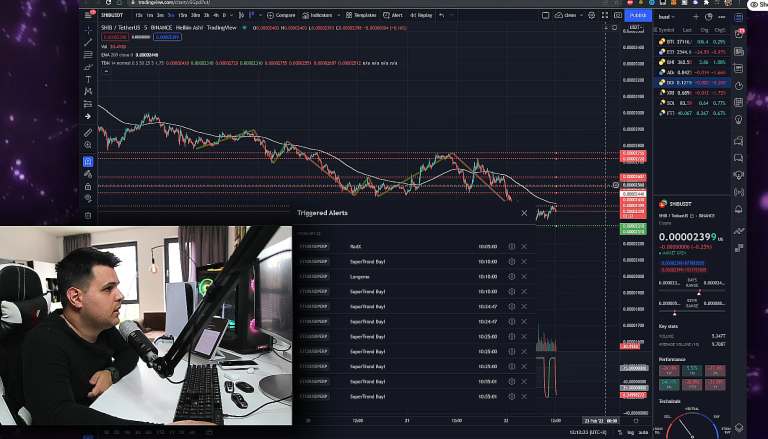Toggle lock all drawings tool
Image resolution: width=768 pixels, height=439 pixels.
pyautogui.click(x=88, y=186)
